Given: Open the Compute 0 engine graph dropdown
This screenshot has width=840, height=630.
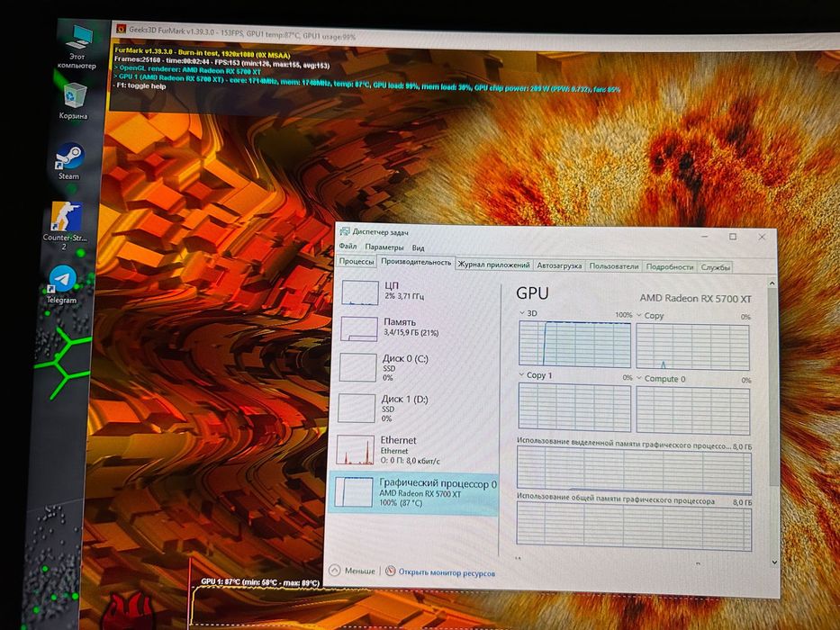Looking at the screenshot, I should 639,378.
